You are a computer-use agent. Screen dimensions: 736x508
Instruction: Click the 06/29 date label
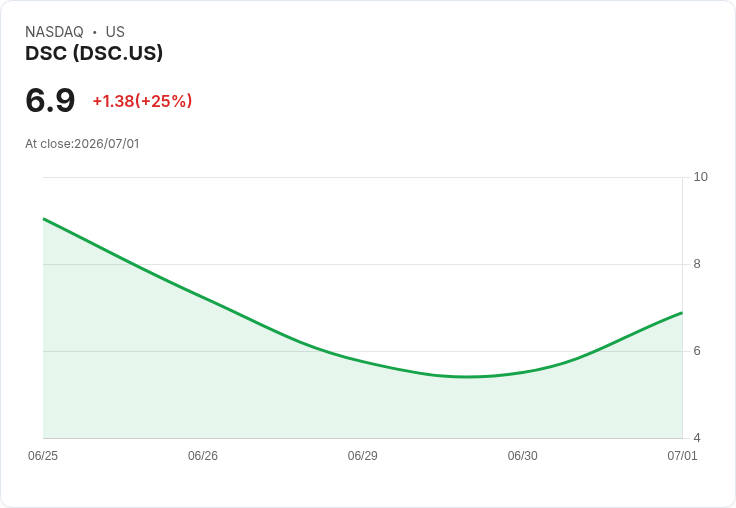click(362, 456)
